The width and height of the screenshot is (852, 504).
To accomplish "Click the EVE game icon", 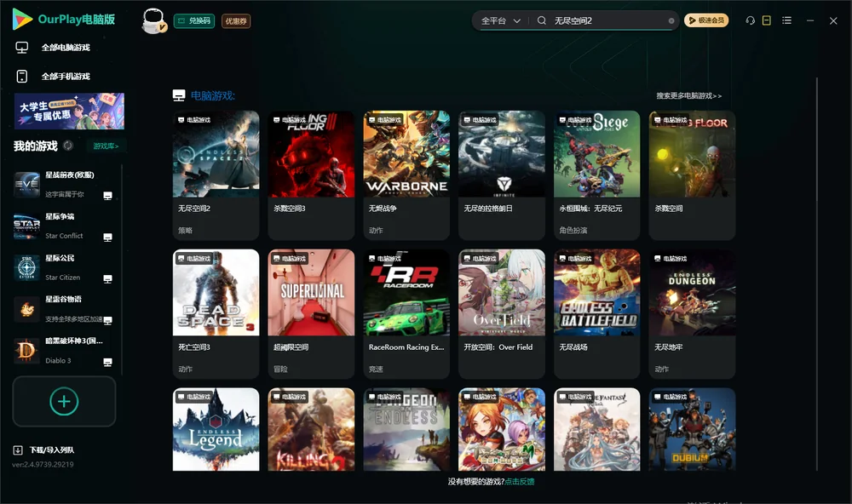I will 26,185.
